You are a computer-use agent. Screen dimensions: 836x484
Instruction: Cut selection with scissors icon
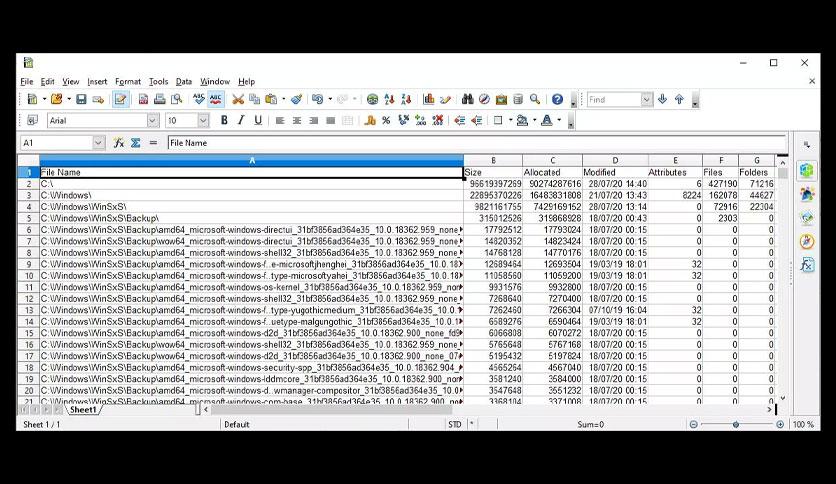[238, 99]
